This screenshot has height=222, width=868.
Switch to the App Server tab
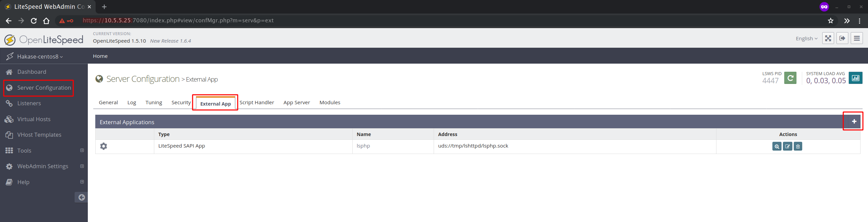tap(297, 103)
